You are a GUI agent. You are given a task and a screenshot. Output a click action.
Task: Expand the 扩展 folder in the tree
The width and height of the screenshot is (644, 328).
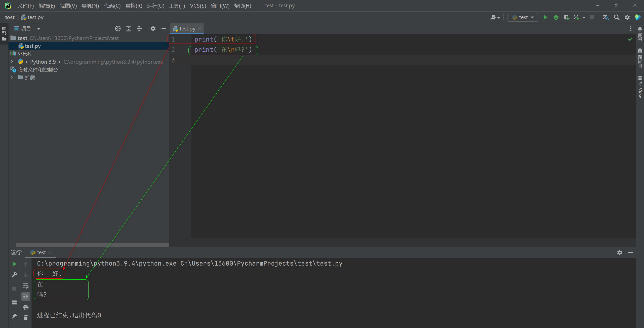[12, 78]
